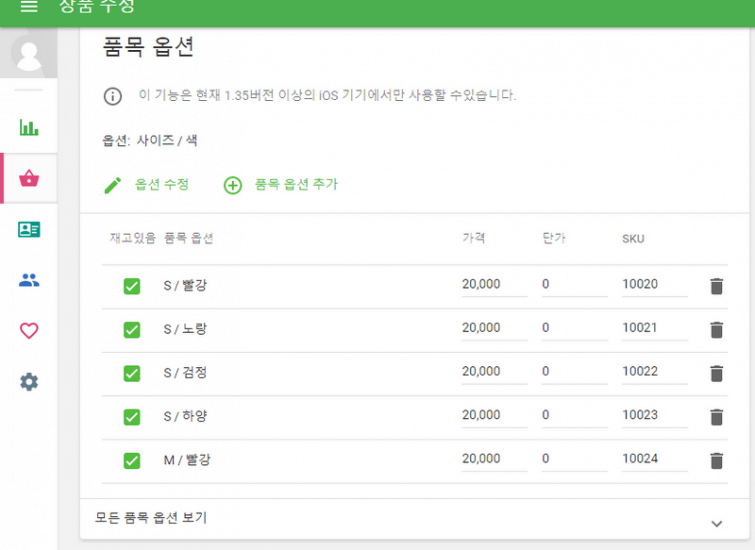The height and width of the screenshot is (550, 755).
Task: Click the 단가 column header
Action: [x=554, y=238]
